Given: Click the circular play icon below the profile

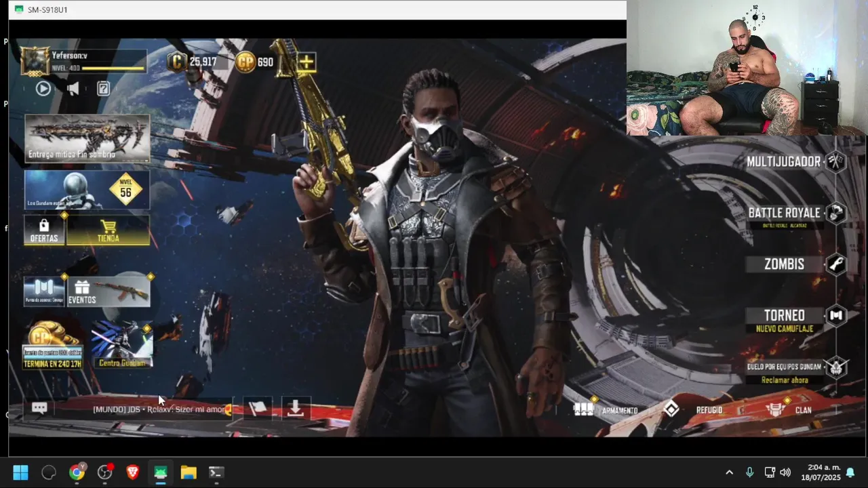Looking at the screenshot, I should 43,88.
